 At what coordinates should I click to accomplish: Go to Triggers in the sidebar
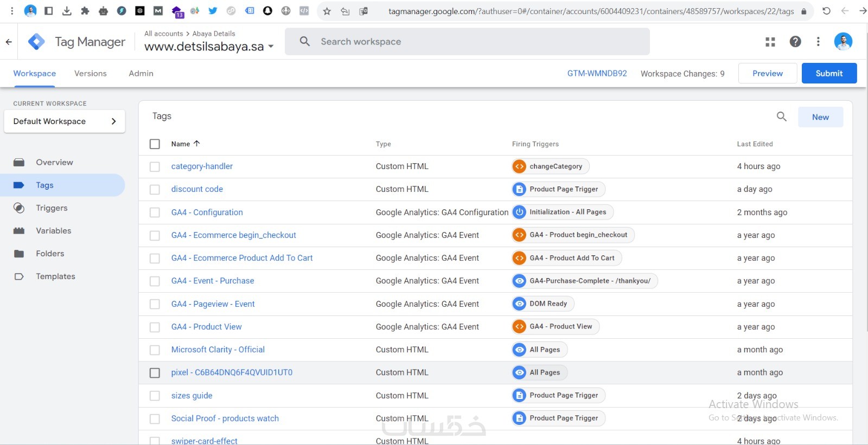tap(52, 208)
